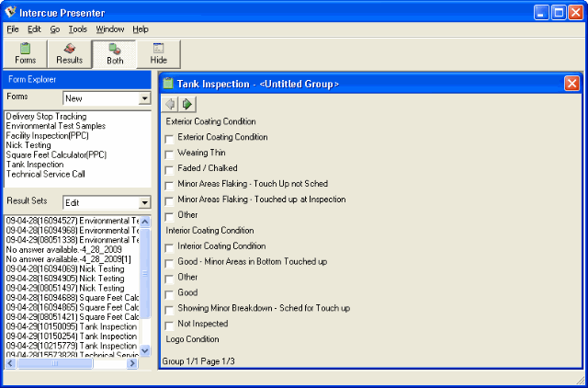Open the Go menu
Viewport: 588px width, 388px height.
(x=55, y=29)
